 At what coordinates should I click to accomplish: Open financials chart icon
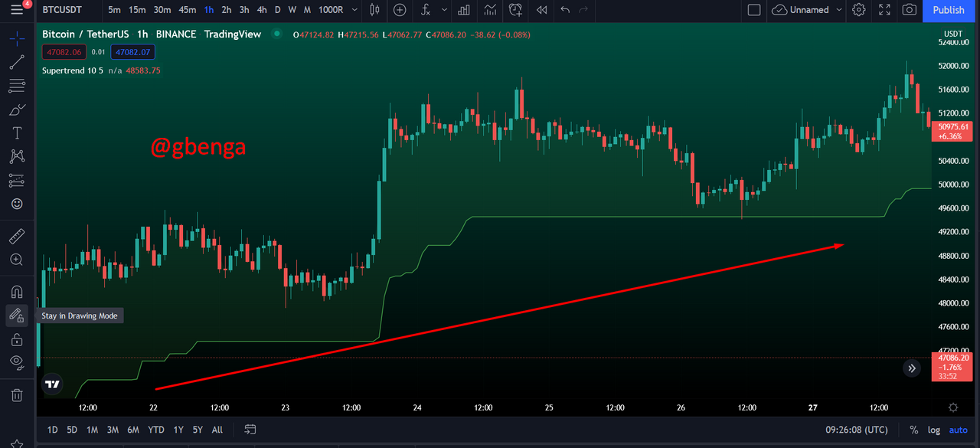(x=490, y=10)
